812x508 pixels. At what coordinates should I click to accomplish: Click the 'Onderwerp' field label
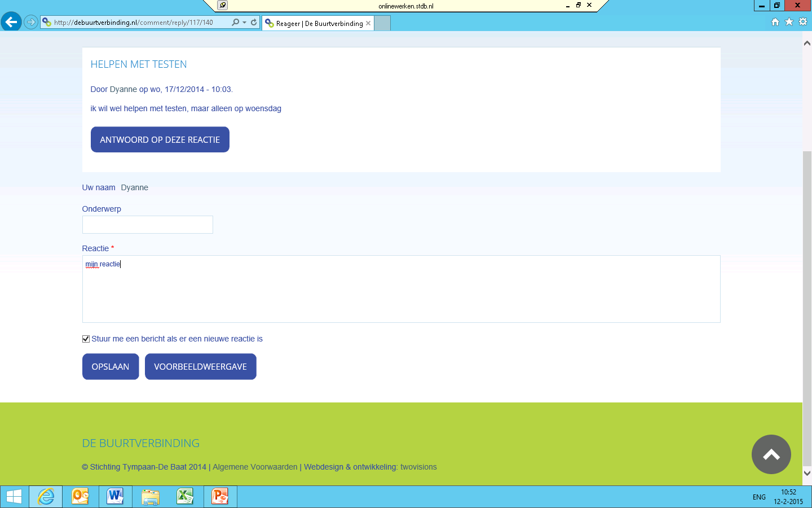[101, 209]
